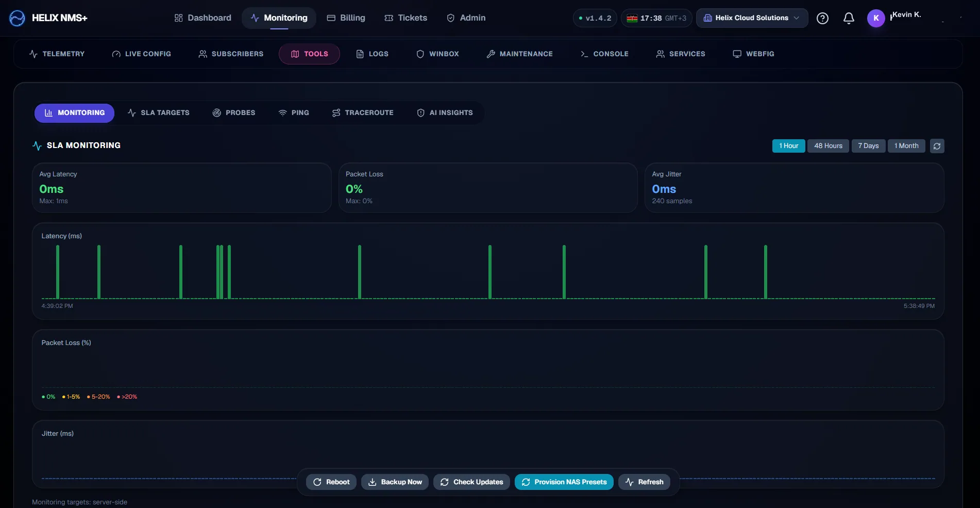Click the v1.4.2 version badge
Image resolution: width=980 pixels, height=508 pixels.
595,18
